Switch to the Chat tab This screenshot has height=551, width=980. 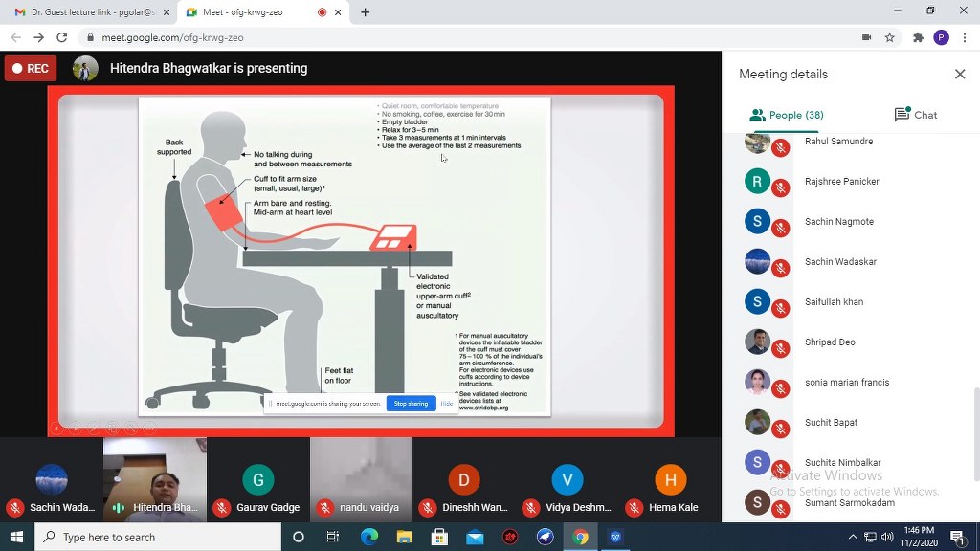(916, 115)
